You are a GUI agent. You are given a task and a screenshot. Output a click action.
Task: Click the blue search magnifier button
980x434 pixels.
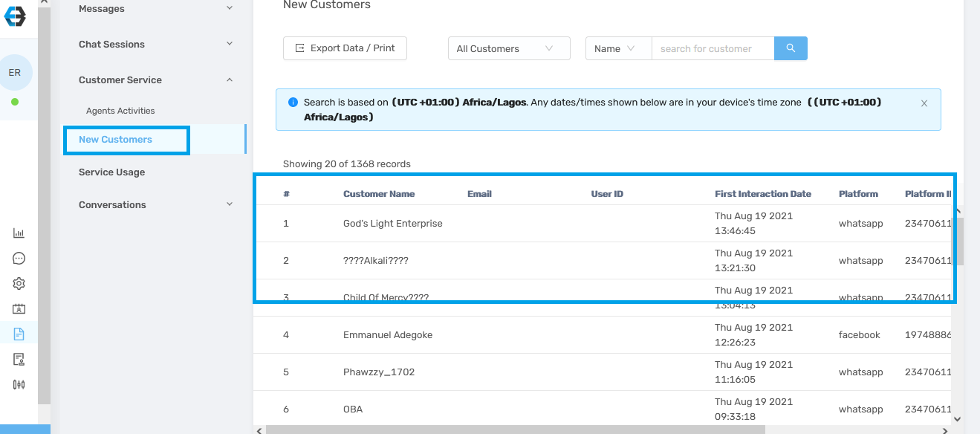point(791,48)
